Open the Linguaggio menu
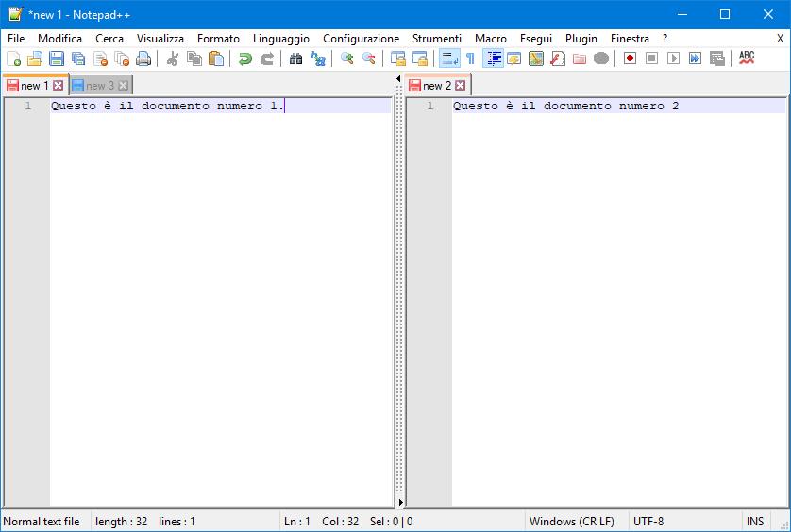Image resolution: width=791 pixels, height=532 pixels. point(281,39)
